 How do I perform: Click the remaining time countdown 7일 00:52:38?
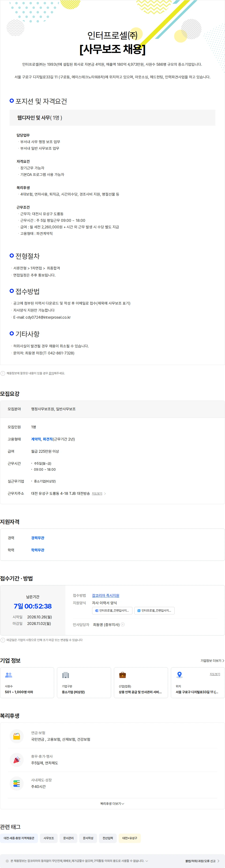tap(33, 606)
